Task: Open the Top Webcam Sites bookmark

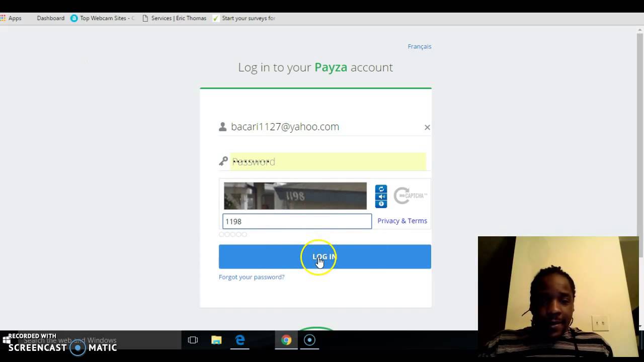Action: tap(103, 18)
